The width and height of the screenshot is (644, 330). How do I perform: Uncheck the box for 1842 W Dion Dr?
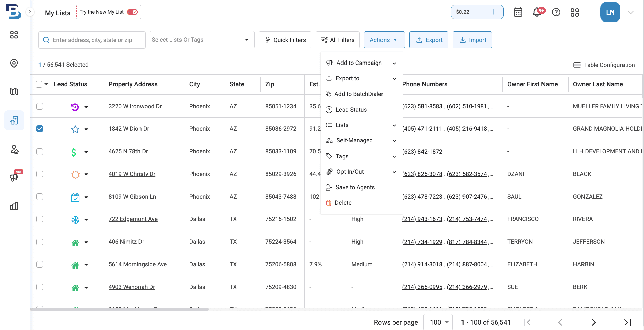pos(40,129)
